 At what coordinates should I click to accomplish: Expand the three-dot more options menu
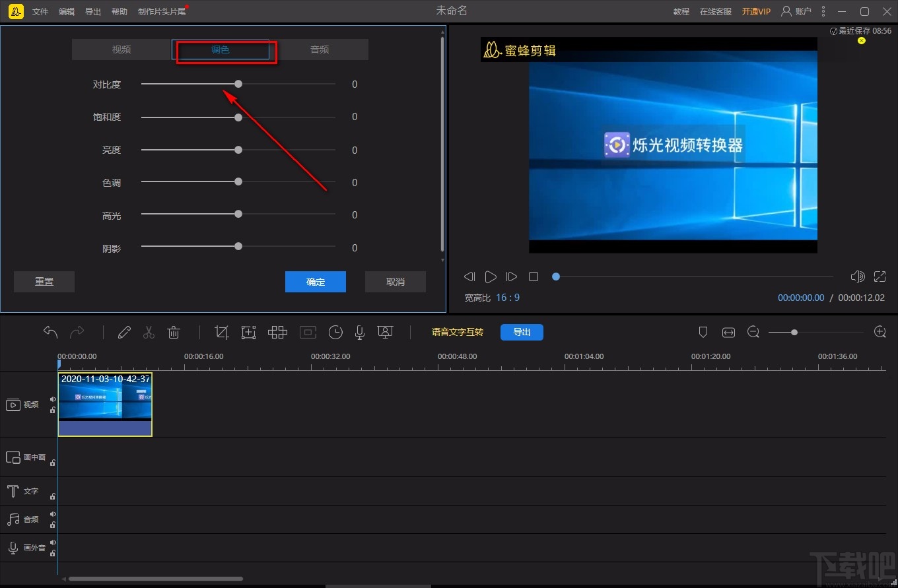(x=823, y=11)
